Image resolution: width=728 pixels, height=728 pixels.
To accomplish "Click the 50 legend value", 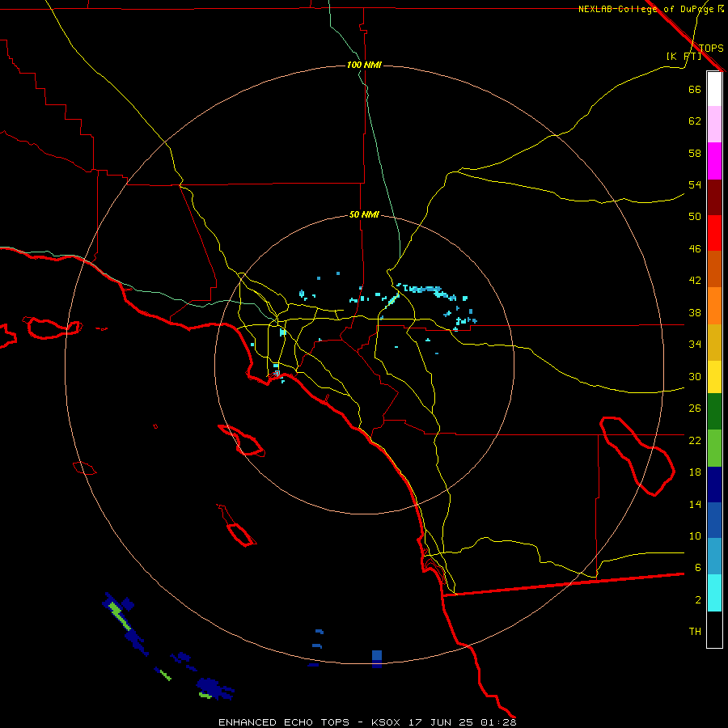I will [x=695, y=216].
